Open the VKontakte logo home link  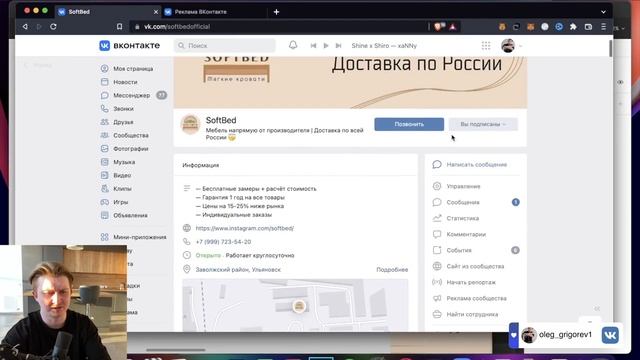[x=129, y=46]
